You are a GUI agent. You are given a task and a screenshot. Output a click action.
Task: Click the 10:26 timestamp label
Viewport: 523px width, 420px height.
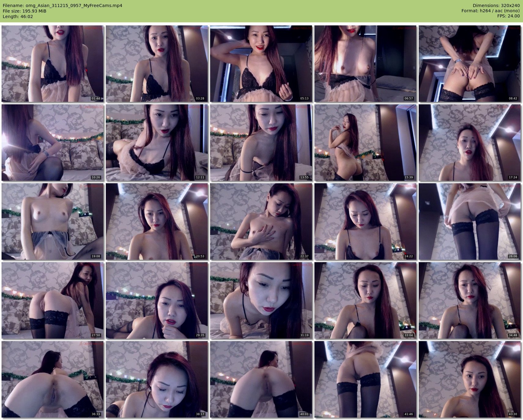[96, 177]
